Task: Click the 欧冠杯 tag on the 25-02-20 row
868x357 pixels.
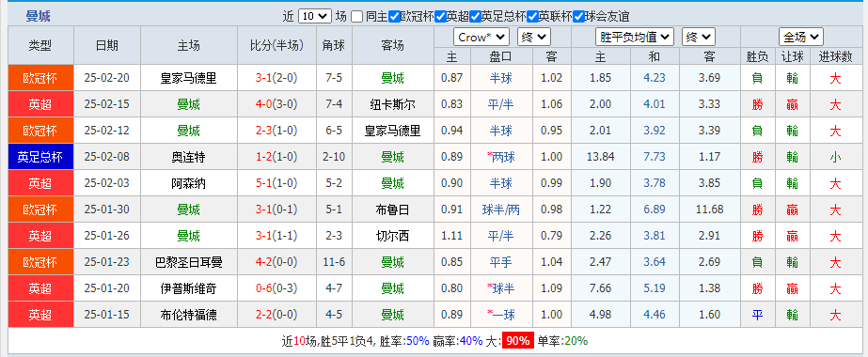Action: click(x=40, y=78)
